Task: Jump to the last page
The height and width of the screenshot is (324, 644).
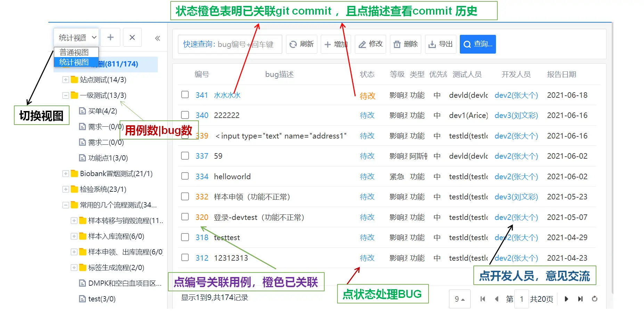Action: (x=580, y=299)
